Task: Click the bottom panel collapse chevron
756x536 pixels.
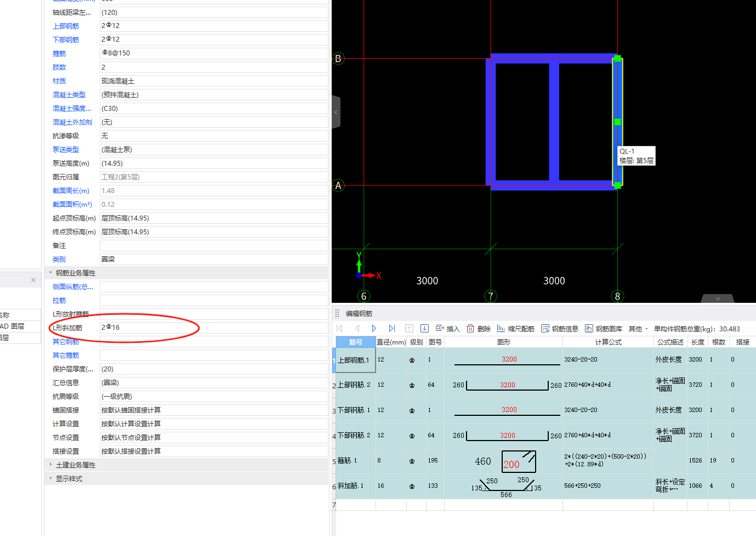Action: [718, 298]
